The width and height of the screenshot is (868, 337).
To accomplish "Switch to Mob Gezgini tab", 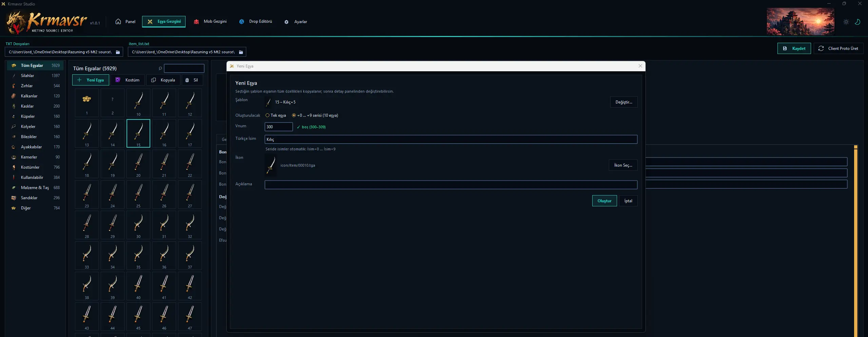I will [210, 22].
